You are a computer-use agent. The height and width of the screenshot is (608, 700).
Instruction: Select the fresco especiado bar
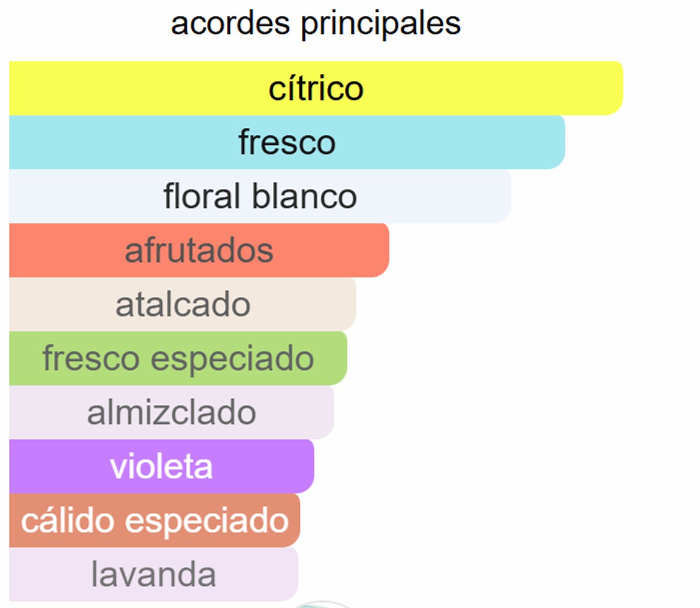pos(178,358)
